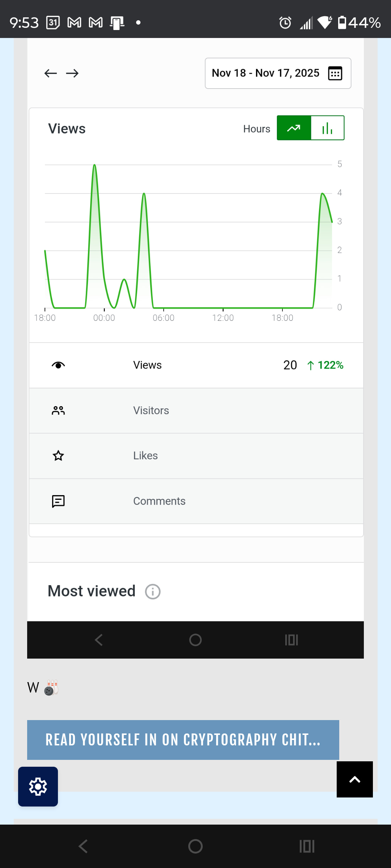This screenshot has width=391, height=868.
Task: Go to previous date range arrow
Action: pos(51,73)
